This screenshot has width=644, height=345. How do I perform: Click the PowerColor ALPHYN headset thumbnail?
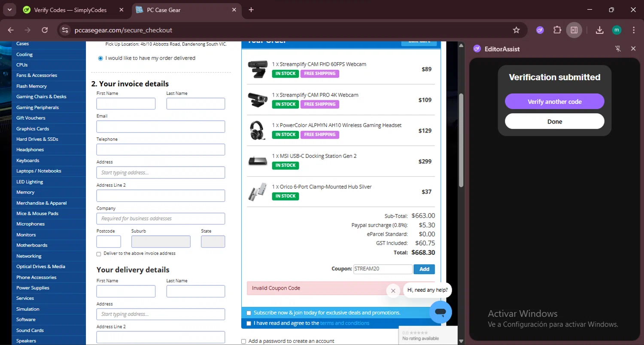pos(258,130)
